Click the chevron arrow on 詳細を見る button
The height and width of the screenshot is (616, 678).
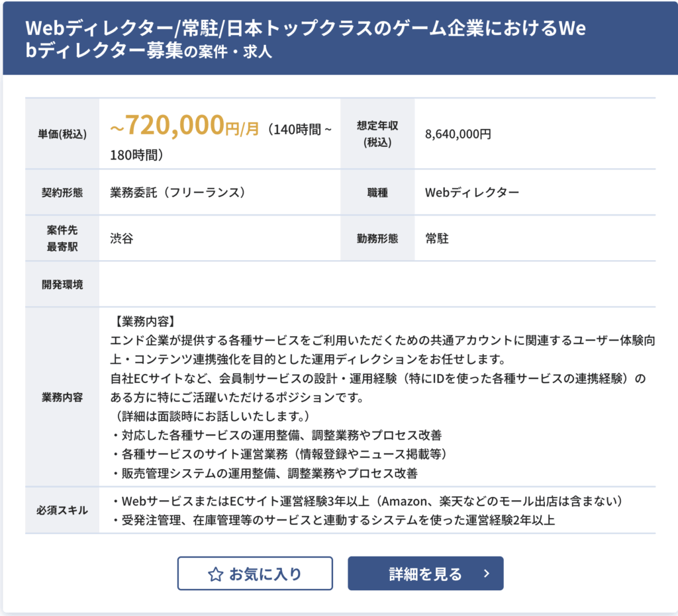tap(487, 574)
